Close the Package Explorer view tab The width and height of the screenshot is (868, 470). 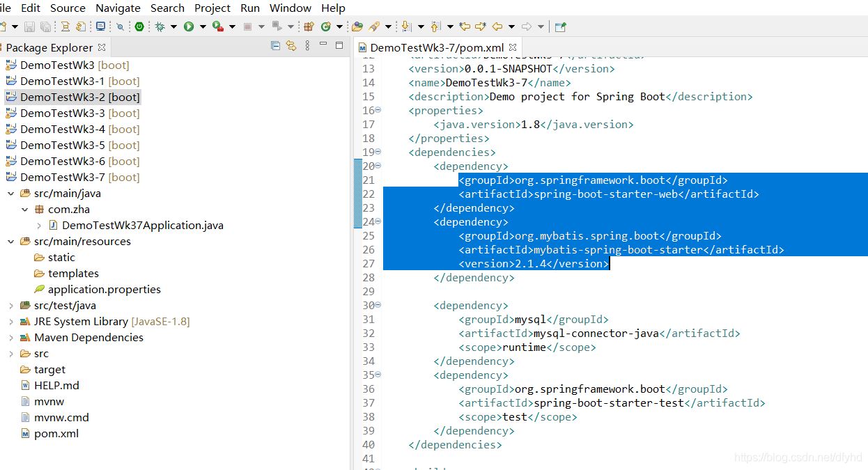click(102, 47)
